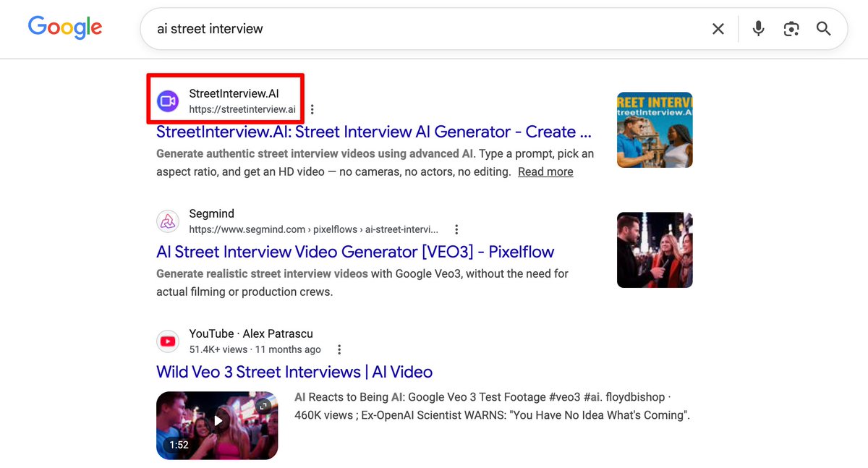Click the StreetInterview.AI purple camera favicon

coord(168,101)
